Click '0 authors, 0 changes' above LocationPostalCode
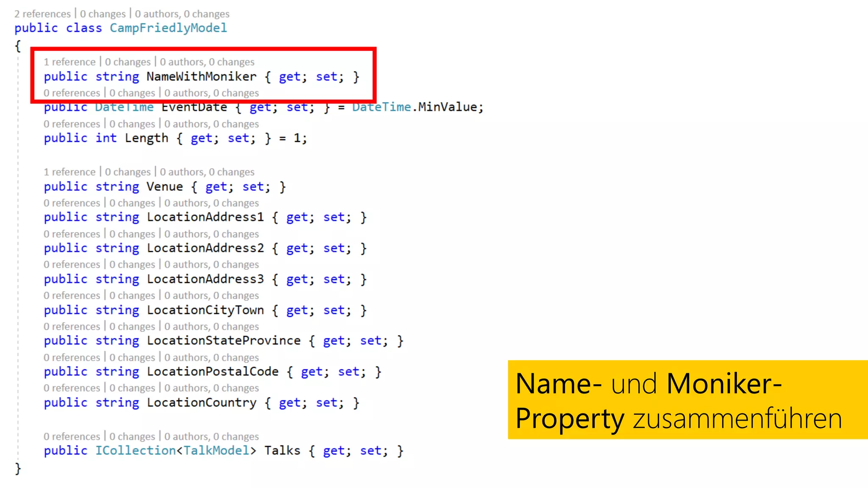Image resolution: width=868 pixels, height=488 pixels. tap(211, 358)
